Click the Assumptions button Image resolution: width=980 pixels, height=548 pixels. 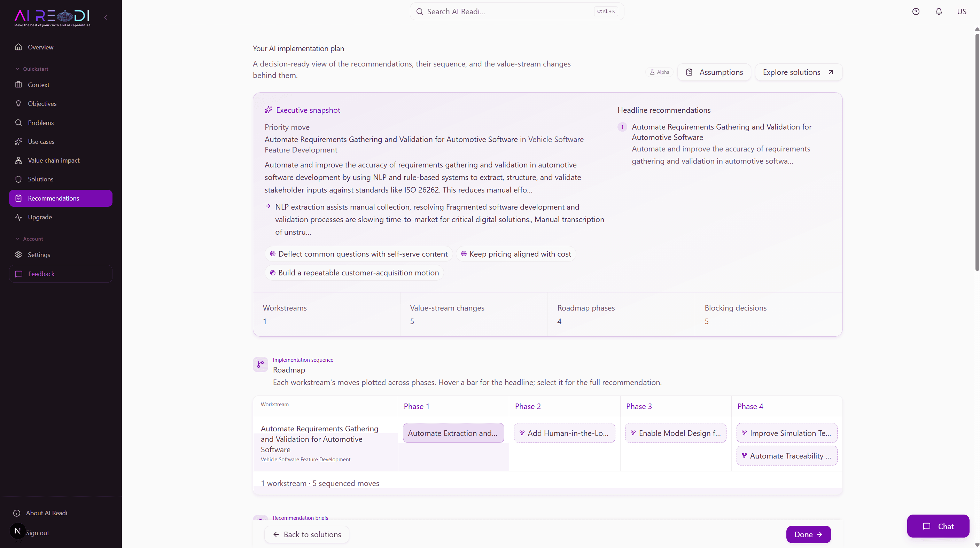click(x=714, y=72)
